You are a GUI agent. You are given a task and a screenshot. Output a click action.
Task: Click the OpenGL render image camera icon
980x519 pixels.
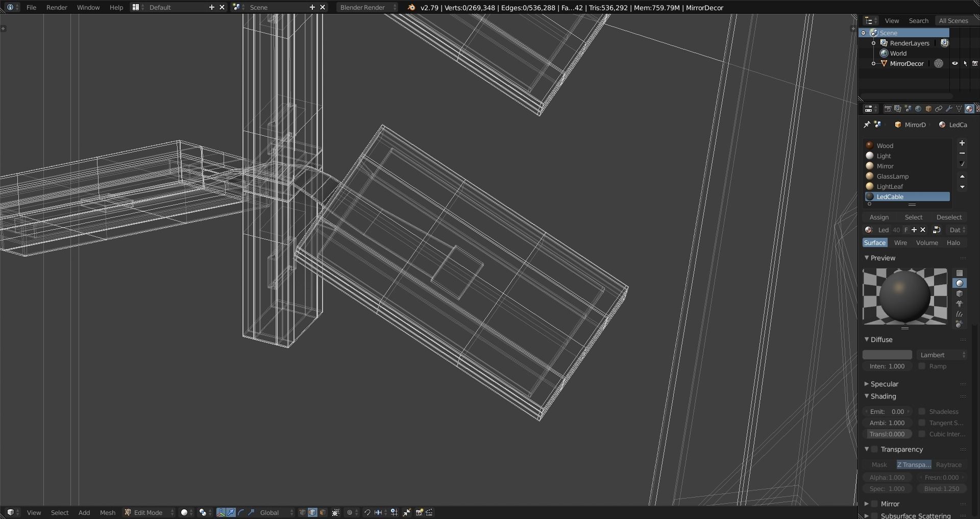click(x=419, y=512)
